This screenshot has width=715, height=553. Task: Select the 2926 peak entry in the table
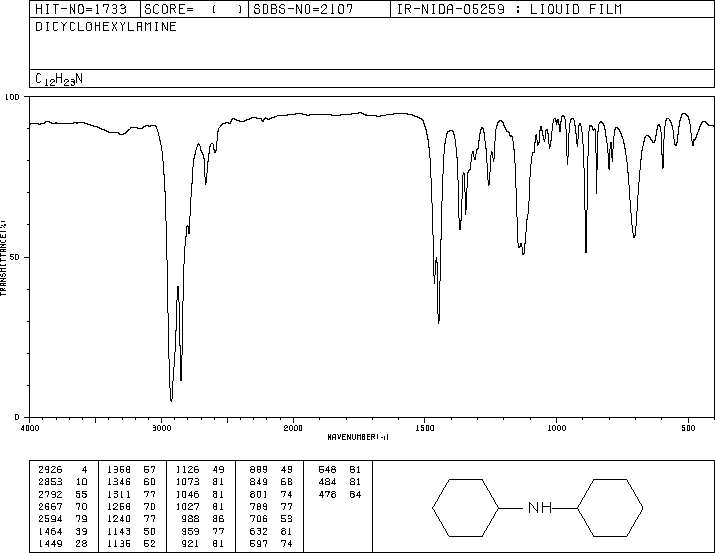click(63, 469)
